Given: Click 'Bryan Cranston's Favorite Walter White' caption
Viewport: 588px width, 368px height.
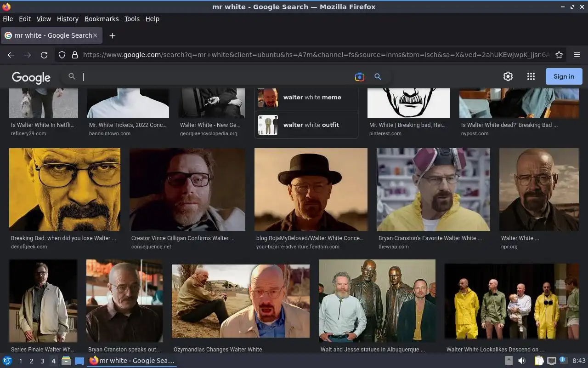Looking at the screenshot, I should pos(430,238).
